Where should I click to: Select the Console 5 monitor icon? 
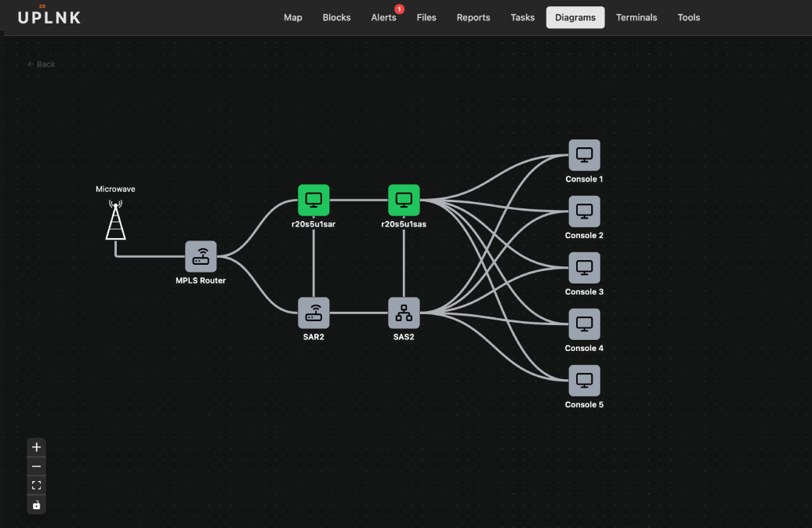[584, 381]
